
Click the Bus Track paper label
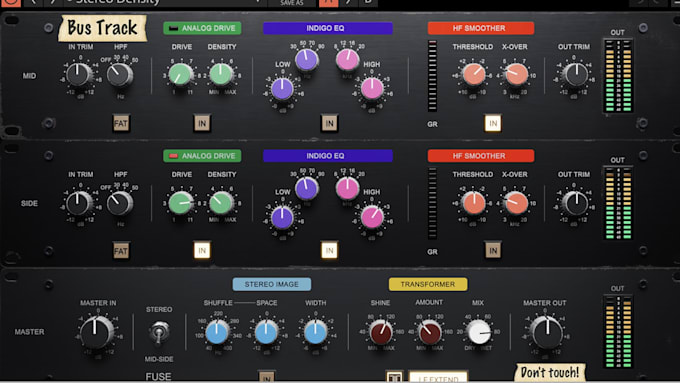[x=102, y=28]
